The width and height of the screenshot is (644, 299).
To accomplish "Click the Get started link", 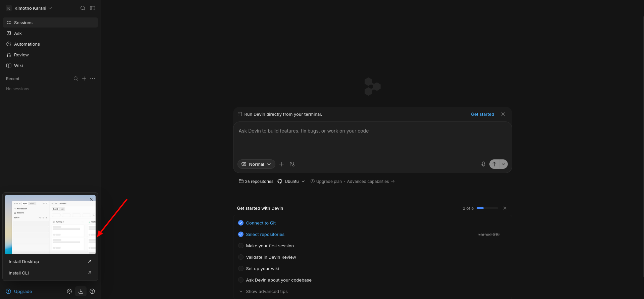I will pyautogui.click(x=482, y=114).
